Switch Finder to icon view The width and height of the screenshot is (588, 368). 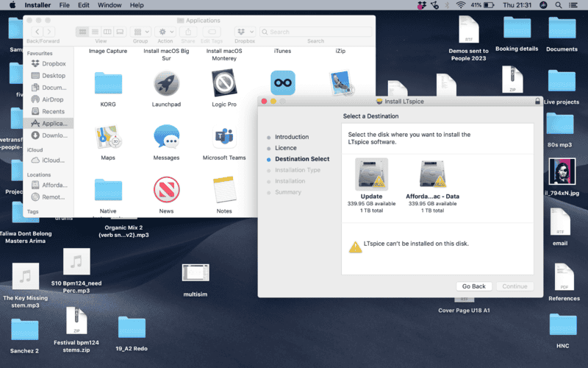82,32
